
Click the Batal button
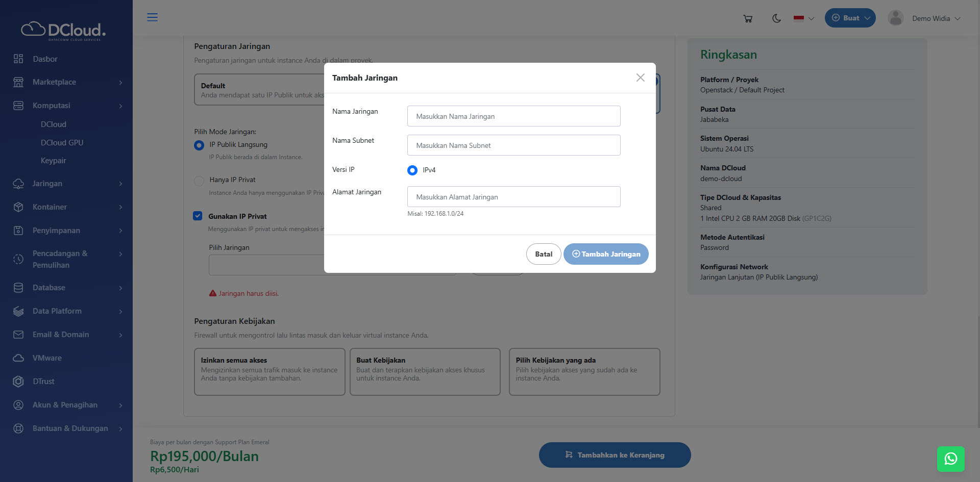(x=543, y=254)
